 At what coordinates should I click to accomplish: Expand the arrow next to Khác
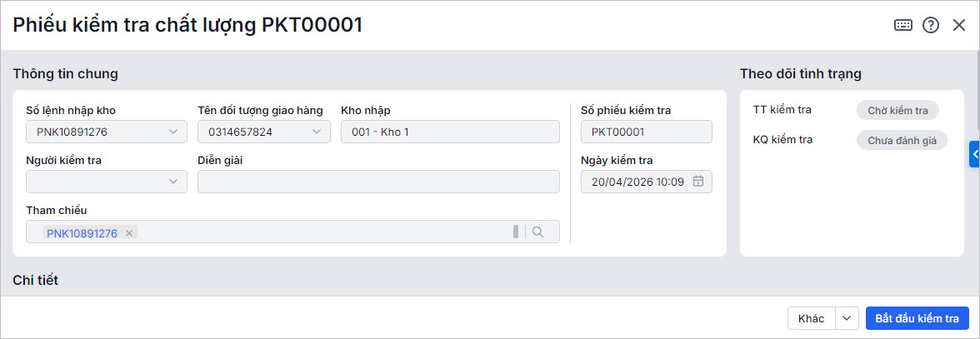[x=847, y=318]
